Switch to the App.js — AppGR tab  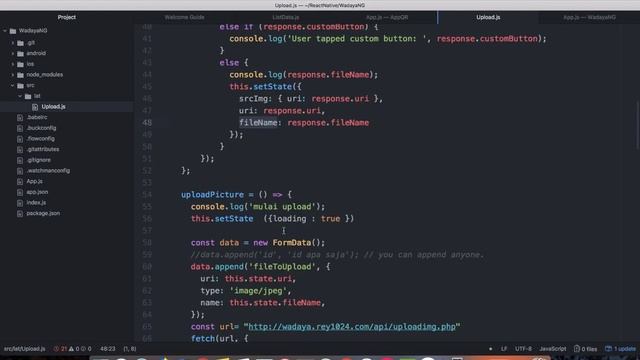click(387, 17)
